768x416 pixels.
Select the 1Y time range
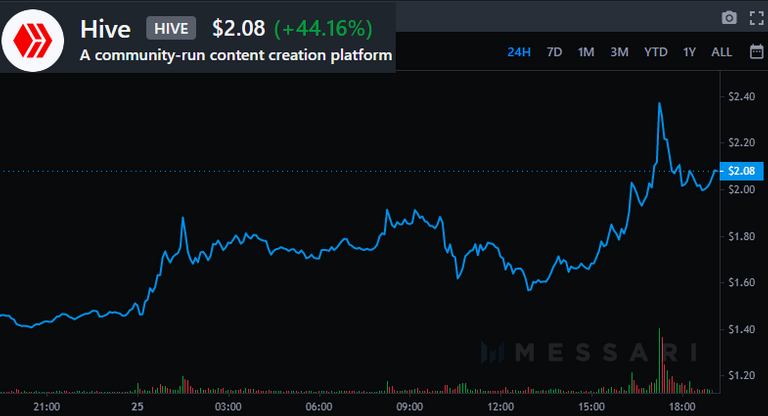point(689,52)
